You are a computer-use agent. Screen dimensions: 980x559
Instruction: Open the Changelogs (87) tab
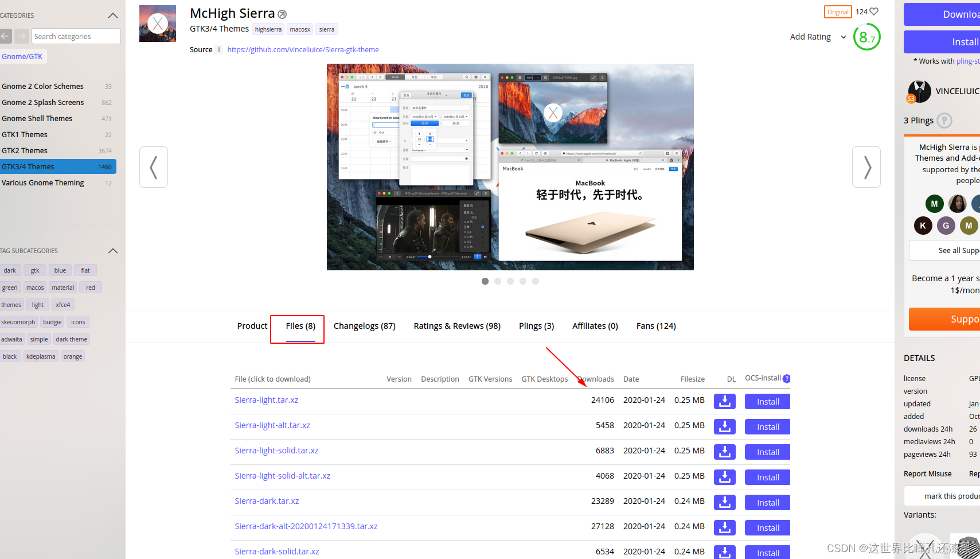tap(365, 326)
